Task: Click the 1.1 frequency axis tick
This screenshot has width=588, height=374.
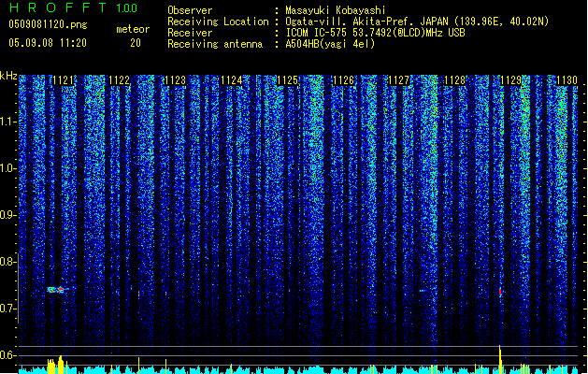Action: click(7, 122)
